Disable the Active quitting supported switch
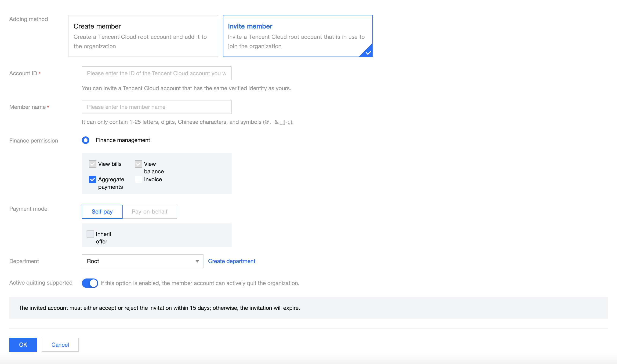 pos(90,283)
